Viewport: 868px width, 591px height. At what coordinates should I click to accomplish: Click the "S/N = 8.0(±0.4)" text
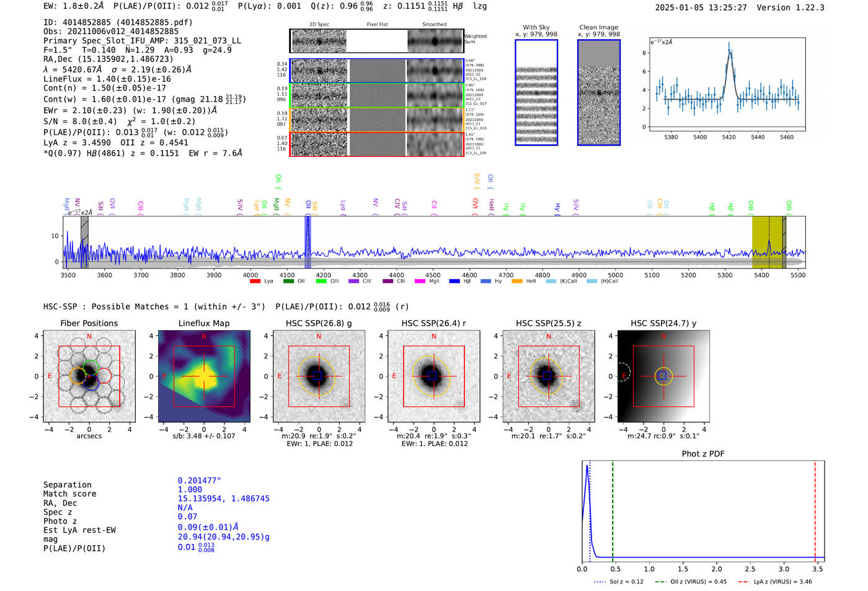[80, 122]
